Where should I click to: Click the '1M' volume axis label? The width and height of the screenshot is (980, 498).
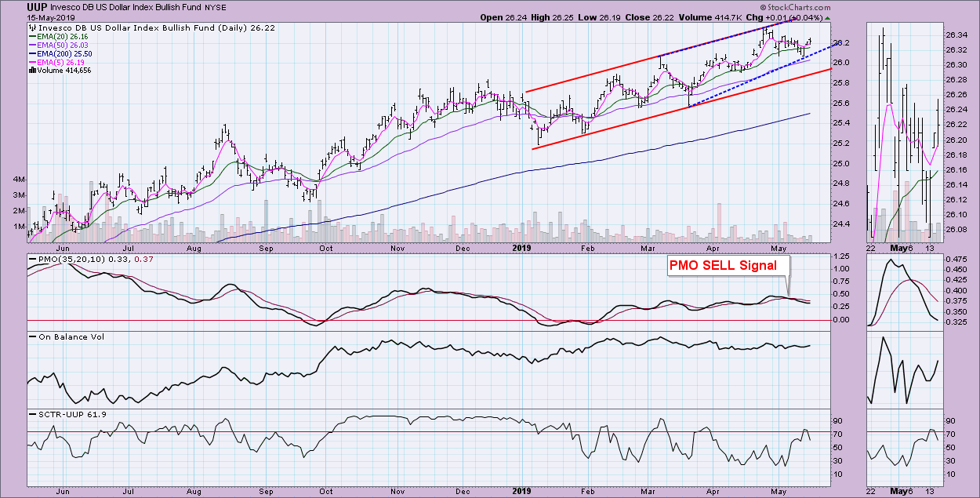tap(18, 227)
